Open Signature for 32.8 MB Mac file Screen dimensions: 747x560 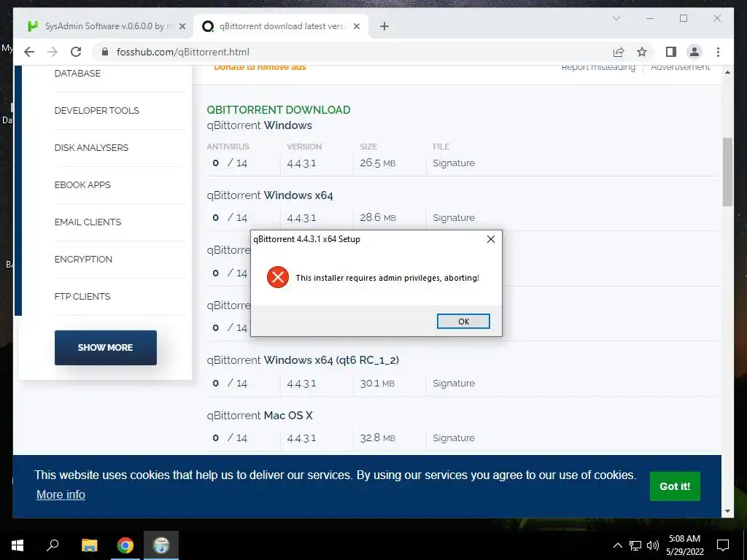(454, 438)
